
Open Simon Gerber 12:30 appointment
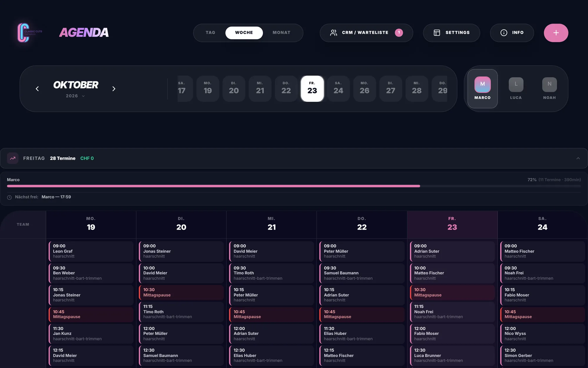tap(542, 355)
